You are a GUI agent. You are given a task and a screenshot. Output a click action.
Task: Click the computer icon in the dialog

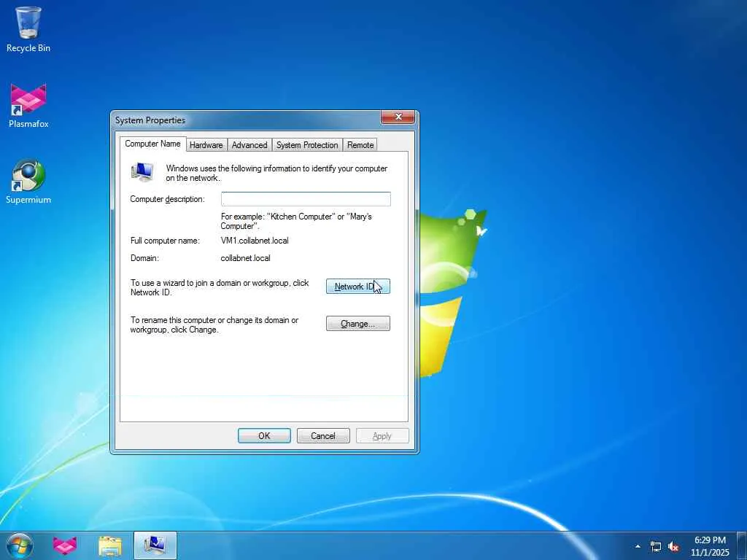click(142, 172)
